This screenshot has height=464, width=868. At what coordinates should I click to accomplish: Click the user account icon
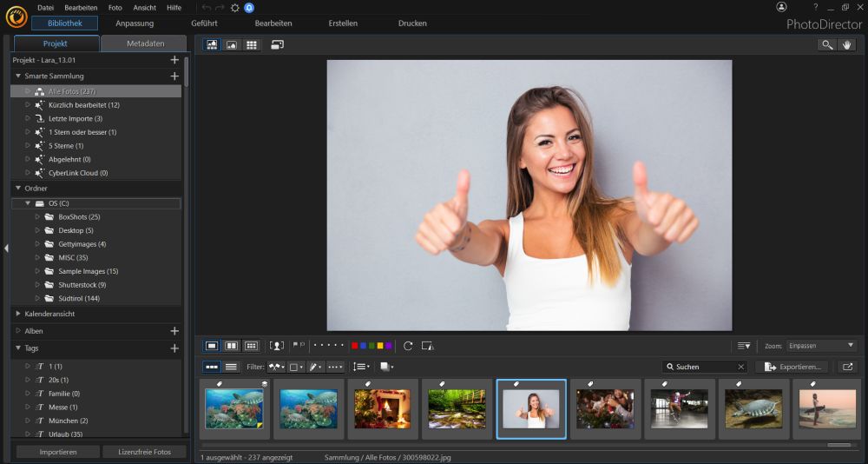(x=781, y=7)
